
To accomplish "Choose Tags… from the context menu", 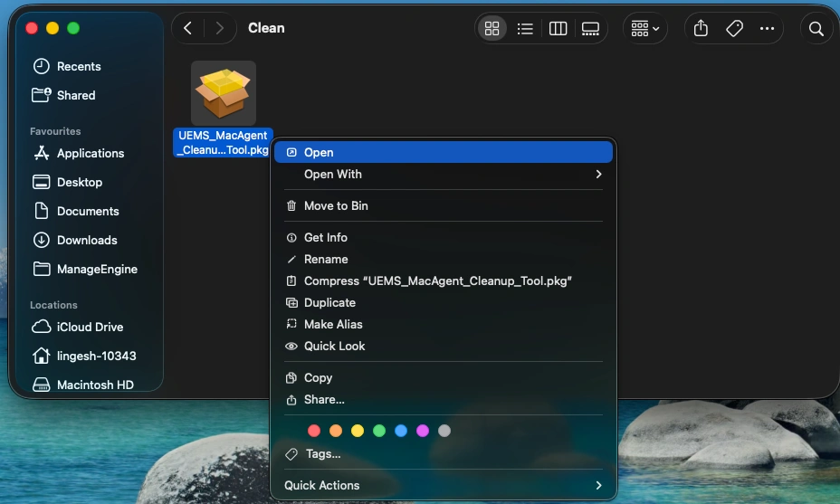I will (x=444, y=453).
